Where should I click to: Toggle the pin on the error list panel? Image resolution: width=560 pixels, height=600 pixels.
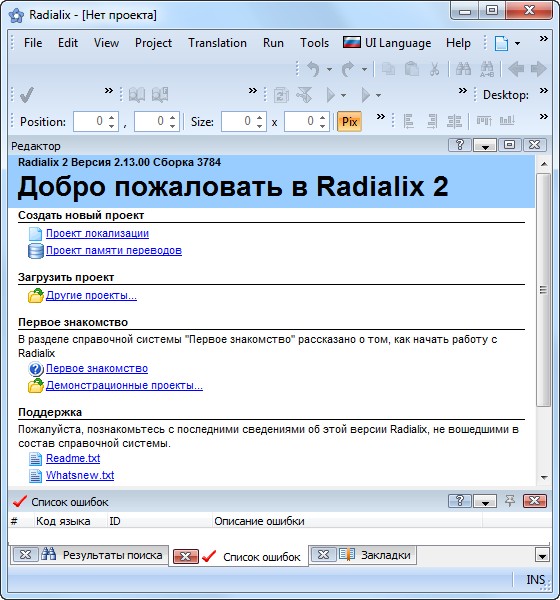click(x=509, y=501)
